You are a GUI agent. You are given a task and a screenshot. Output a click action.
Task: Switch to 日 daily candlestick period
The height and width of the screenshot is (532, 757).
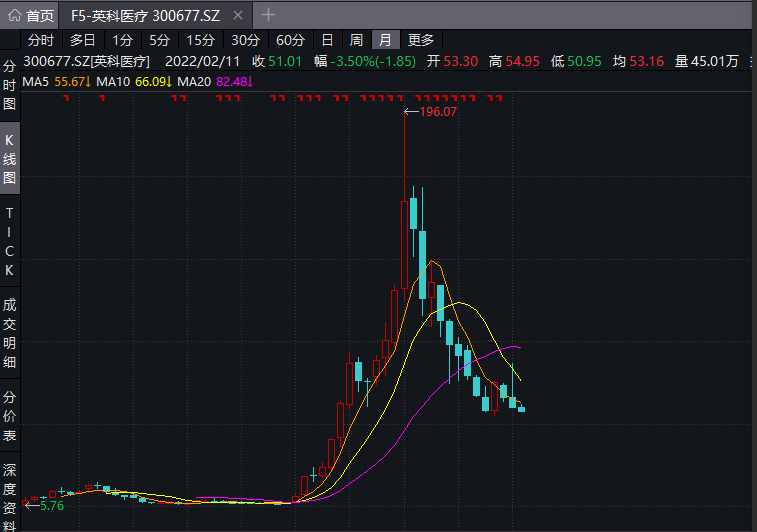(x=327, y=40)
